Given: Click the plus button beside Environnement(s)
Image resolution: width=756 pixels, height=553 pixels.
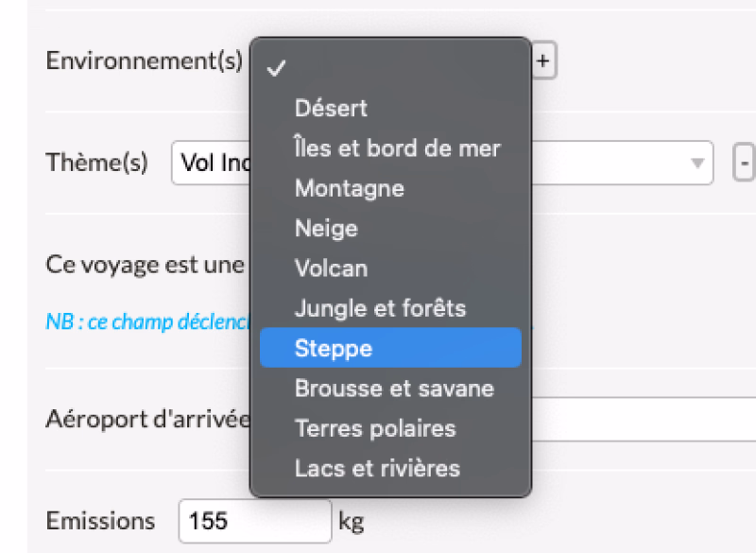Looking at the screenshot, I should coord(543,61).
